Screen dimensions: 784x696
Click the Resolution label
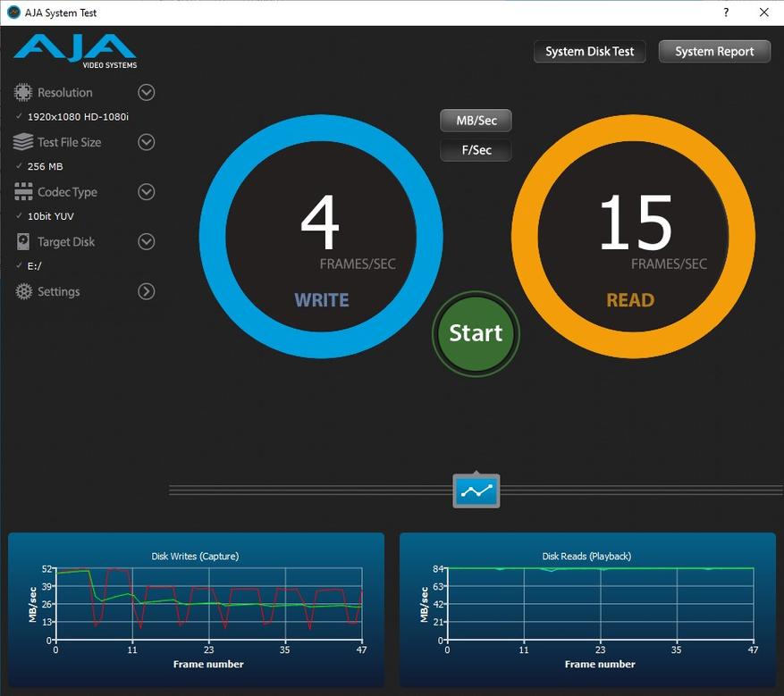coord(65,93)
